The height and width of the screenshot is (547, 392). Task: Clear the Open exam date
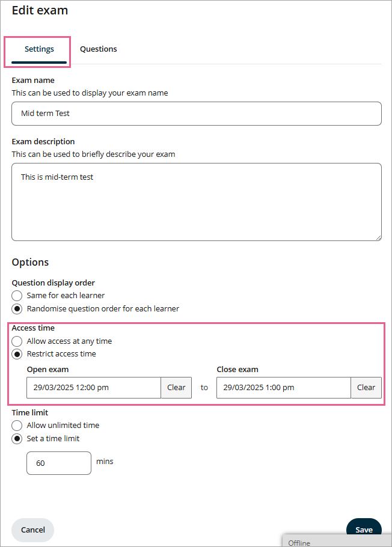176,388
